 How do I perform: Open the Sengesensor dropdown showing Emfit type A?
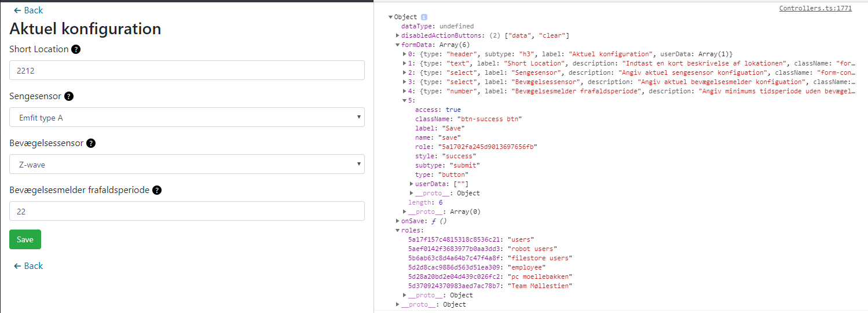tap(187, 118)
